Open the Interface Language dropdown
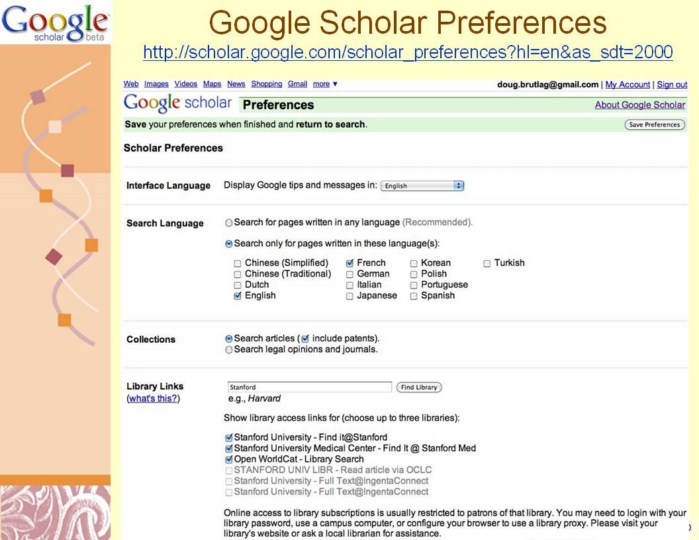The image size is (699, 540). click(x=424, y=185)
